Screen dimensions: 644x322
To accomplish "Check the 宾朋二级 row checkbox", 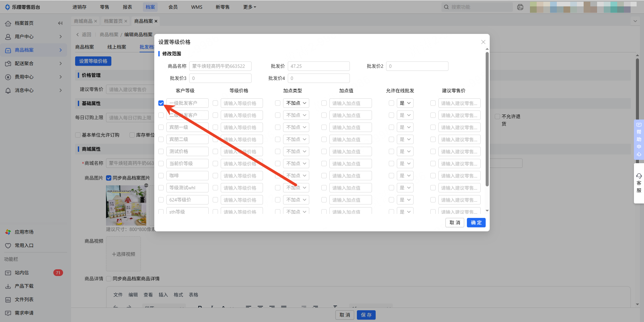I will pos(161,139).
